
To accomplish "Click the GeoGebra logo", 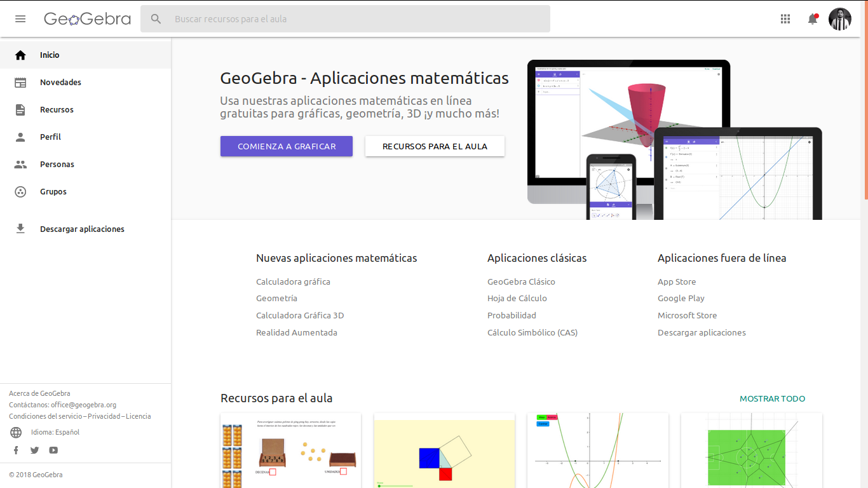I will pyautogui.click(x=87, y=19).
